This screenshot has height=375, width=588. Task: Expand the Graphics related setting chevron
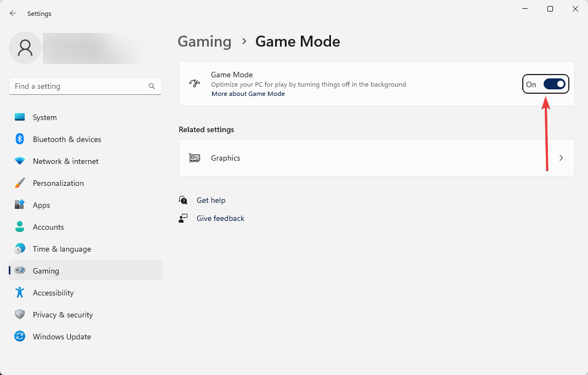(561, 158)
